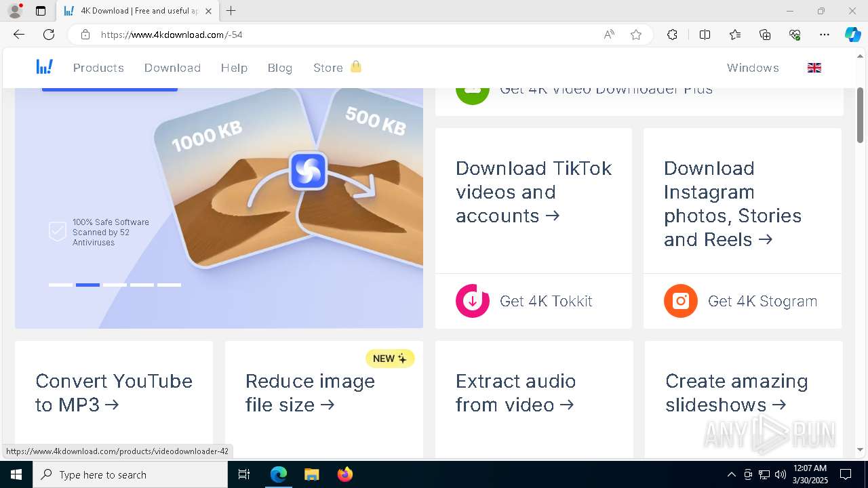Open the network tray icon
Image resolution: width=868 pixels, height=488 pixels.
[x=764, y=474]
